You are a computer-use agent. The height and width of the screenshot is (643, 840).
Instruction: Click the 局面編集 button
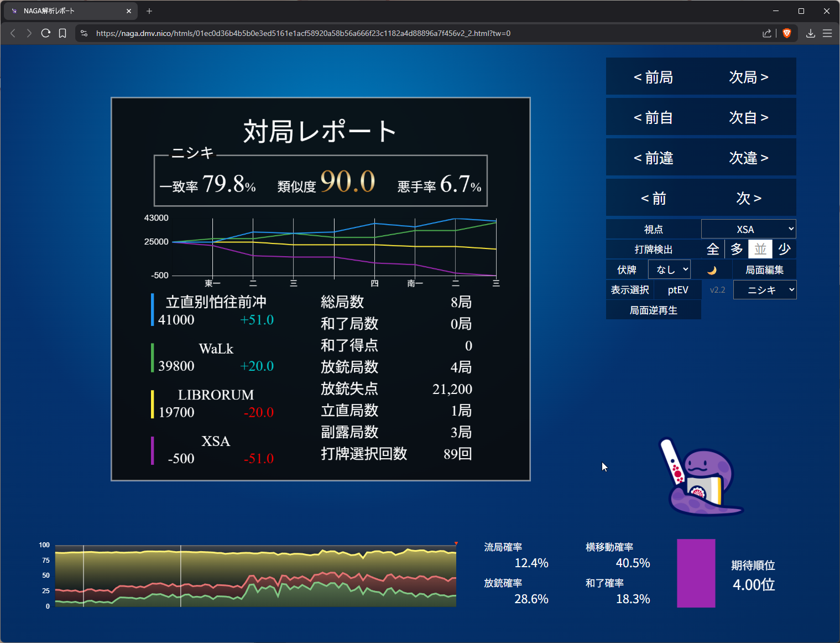(x=764, y=270)
